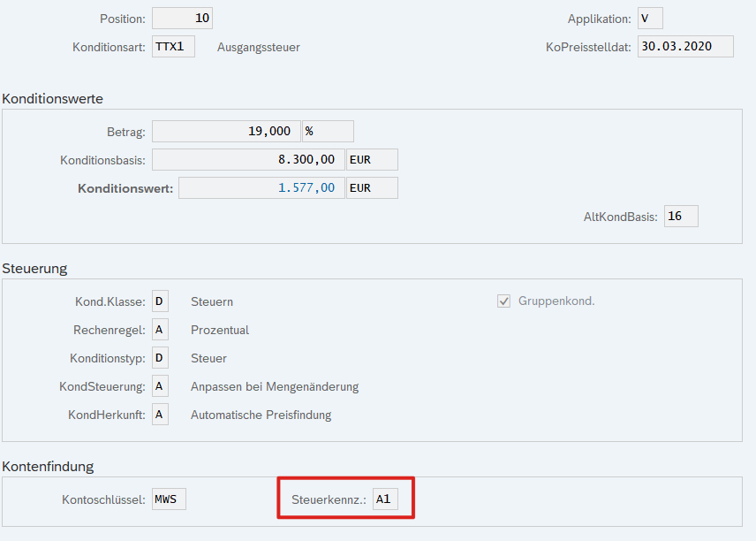
Task: Click the Steuerkennz.: label
Action: click(x=329, y=499)
